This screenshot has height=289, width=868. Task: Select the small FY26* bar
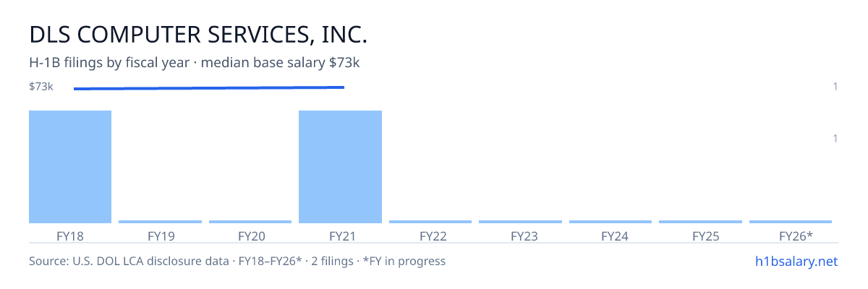pos(791,222)
